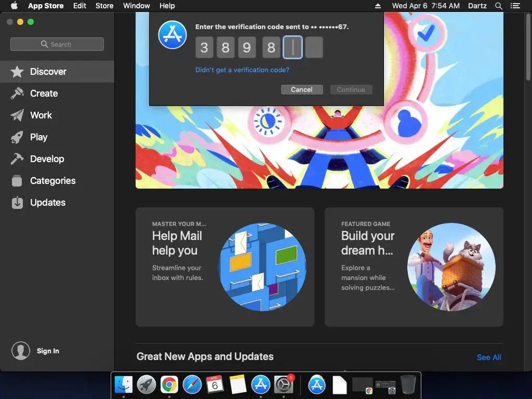Click the minimized Chrome window in Dock
This screenshot has width=532, height=399.
362,385
